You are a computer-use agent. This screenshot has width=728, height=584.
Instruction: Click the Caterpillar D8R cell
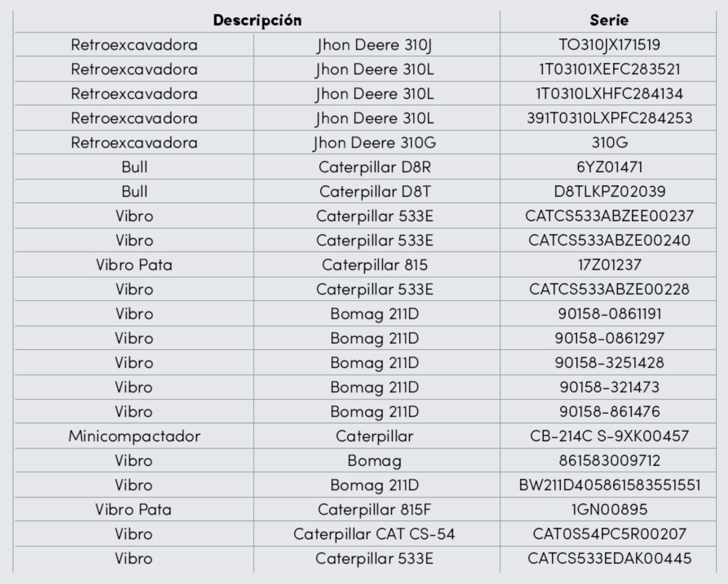374,167
